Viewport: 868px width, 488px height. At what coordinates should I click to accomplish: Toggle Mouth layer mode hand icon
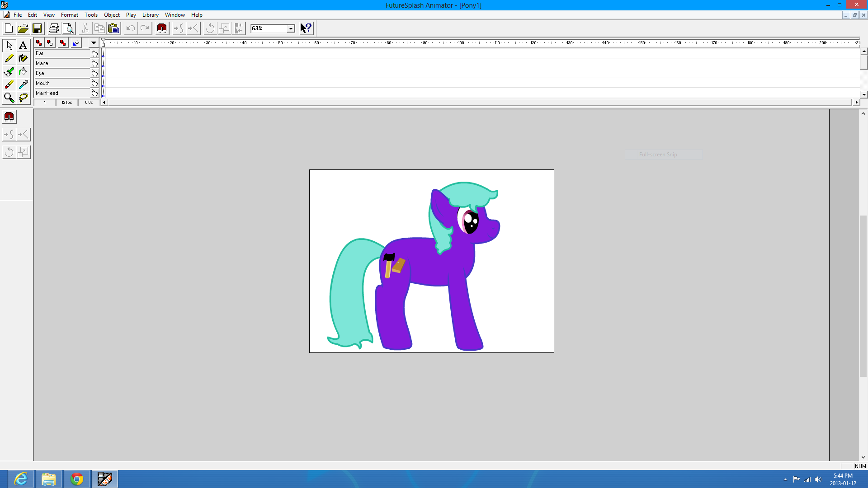pos(94,83)
